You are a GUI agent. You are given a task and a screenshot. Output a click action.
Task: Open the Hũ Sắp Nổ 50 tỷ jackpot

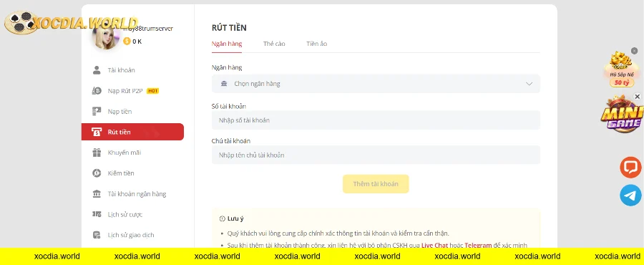tap(621, 69)
